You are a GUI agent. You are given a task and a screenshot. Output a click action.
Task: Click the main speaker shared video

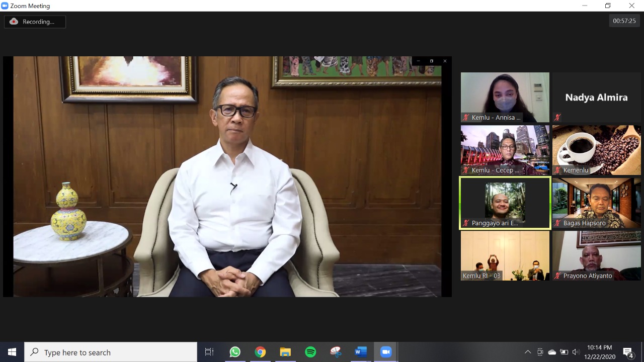227,176
